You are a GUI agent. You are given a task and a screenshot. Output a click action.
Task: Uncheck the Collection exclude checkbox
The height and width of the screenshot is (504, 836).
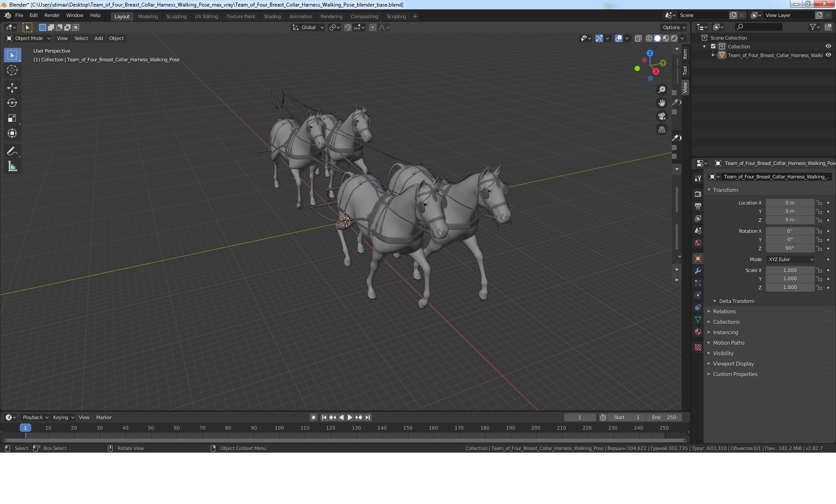point(713,47)
